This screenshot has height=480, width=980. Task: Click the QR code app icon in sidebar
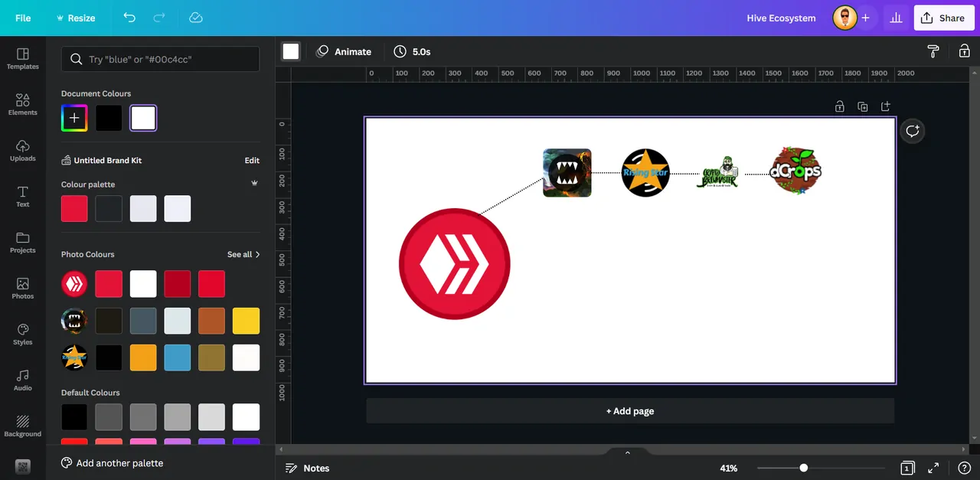tap(23, 466)
